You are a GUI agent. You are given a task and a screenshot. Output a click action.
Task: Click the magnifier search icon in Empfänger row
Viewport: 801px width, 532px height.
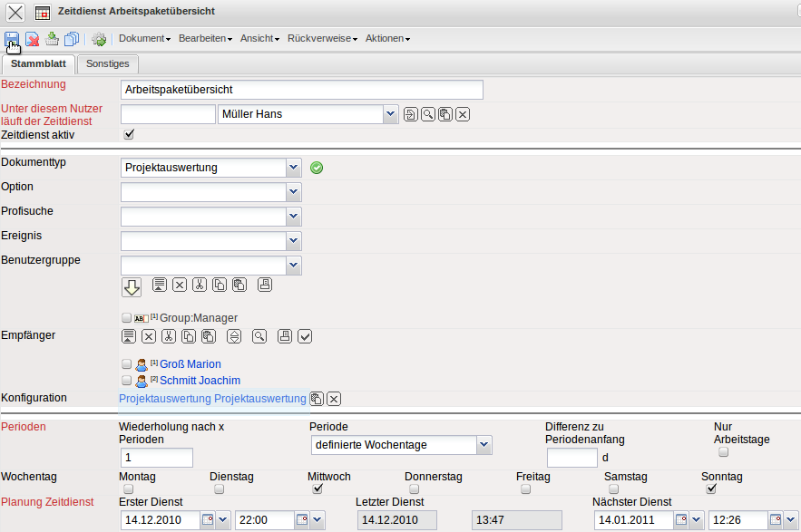click(x=259, y=336)
